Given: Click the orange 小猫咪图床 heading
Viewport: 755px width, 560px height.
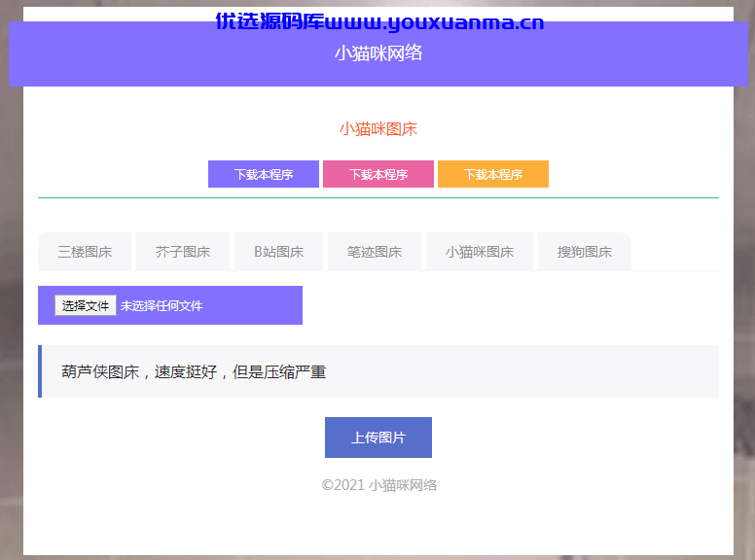Looking at the screenshot, I should click(x=378, y=129).
